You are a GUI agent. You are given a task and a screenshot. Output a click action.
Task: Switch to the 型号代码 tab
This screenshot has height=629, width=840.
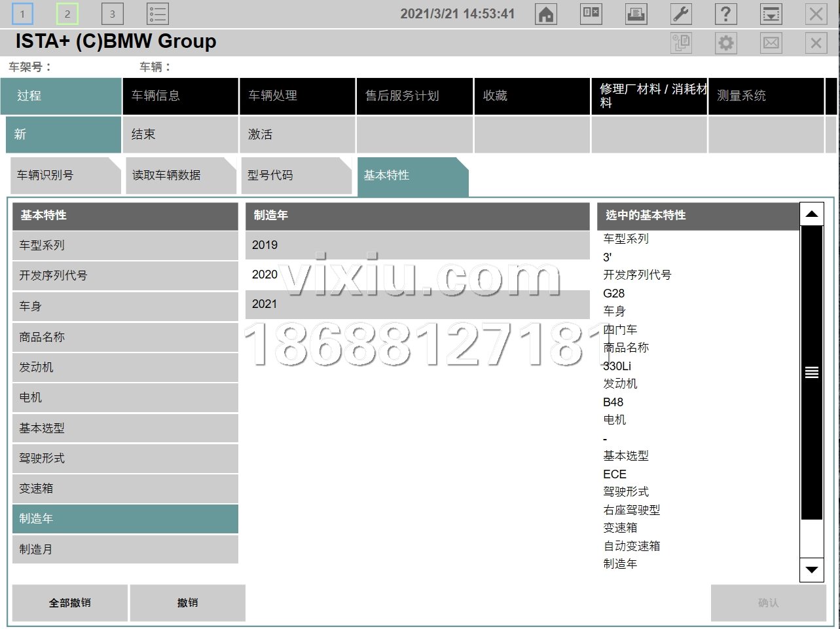296,176
